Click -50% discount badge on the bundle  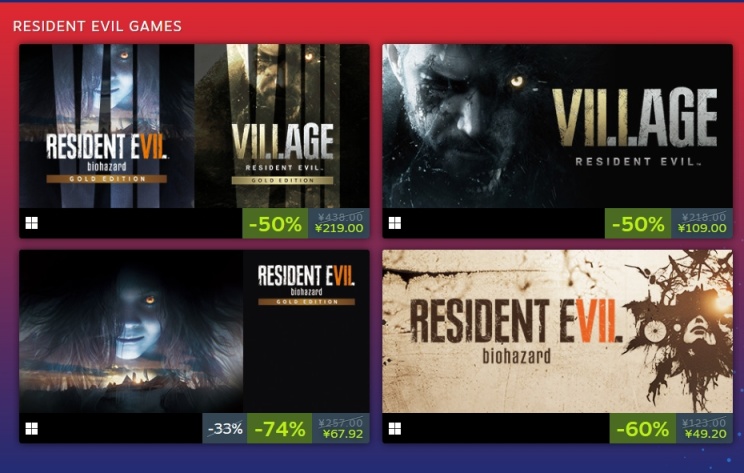275,223
